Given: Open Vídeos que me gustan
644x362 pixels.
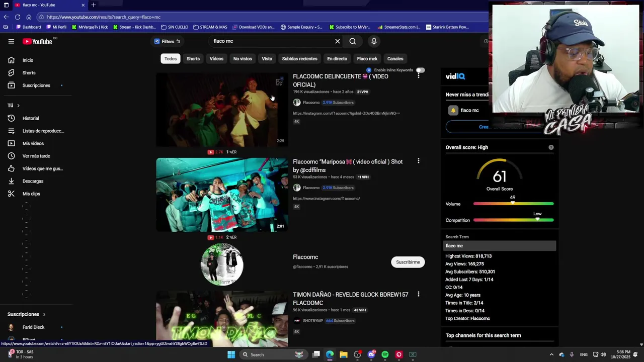Looking at the screenshot, I should (43, 168).
